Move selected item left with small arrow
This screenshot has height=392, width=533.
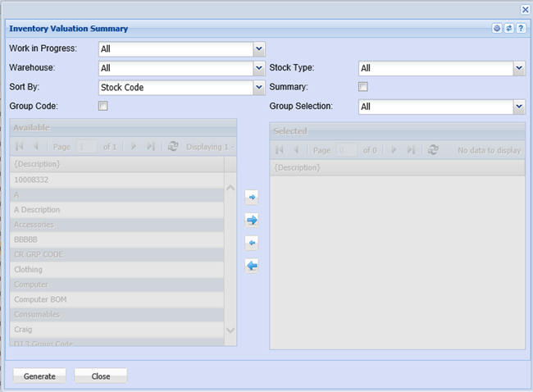252,243
